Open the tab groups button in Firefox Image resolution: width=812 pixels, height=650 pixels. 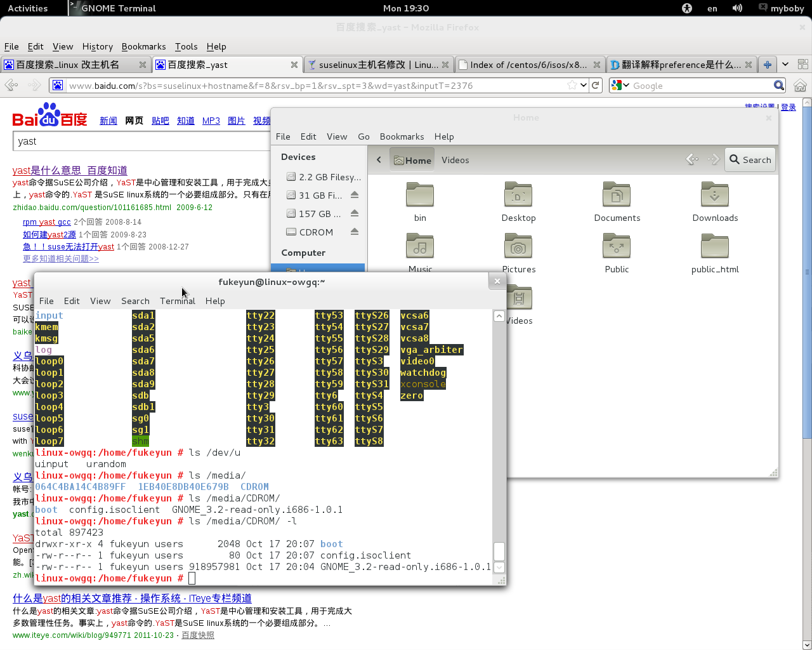click(802, 65)
